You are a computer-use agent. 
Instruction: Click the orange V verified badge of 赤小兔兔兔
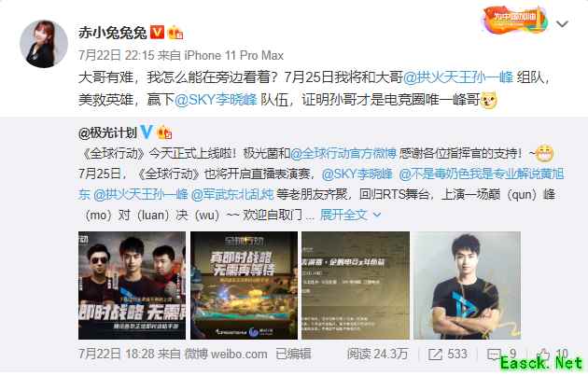click(157, 33)
